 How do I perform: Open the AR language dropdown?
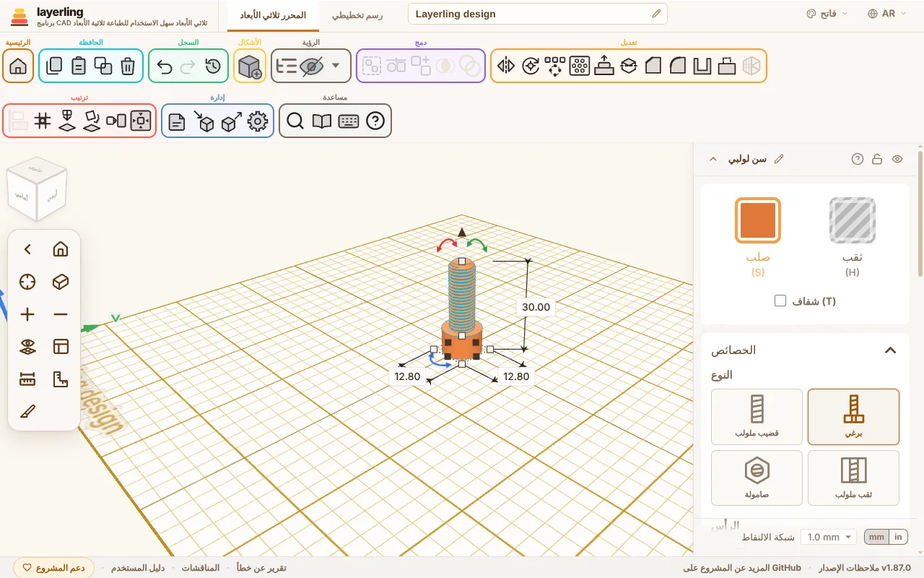click(887, 14)
